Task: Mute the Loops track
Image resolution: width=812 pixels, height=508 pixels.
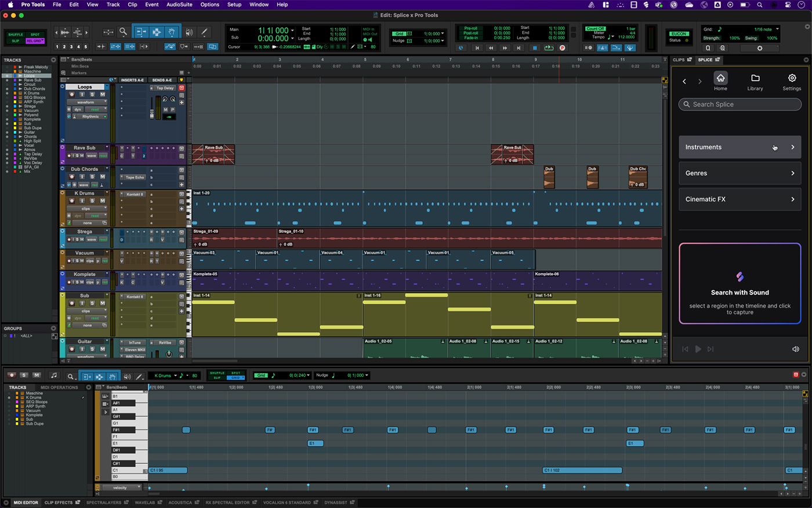Action: [103, 95]
